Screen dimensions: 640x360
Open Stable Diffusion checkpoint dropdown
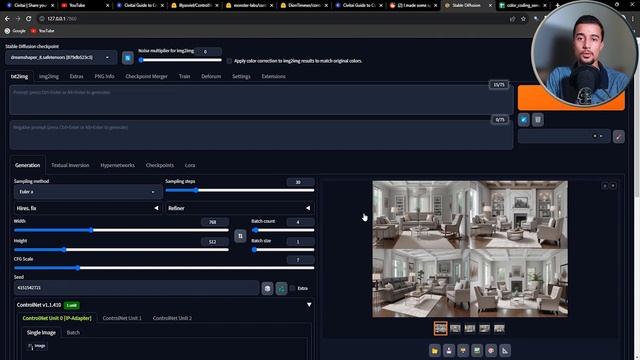(x=60, y=58)
